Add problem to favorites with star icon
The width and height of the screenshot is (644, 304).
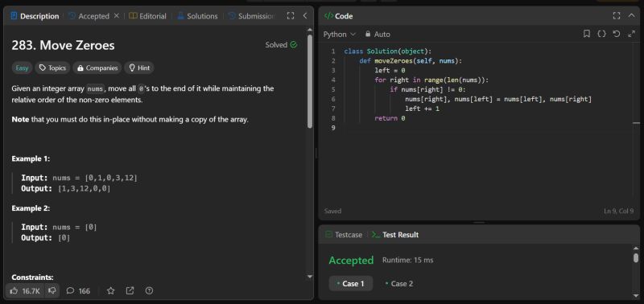[x=110, y=291]
